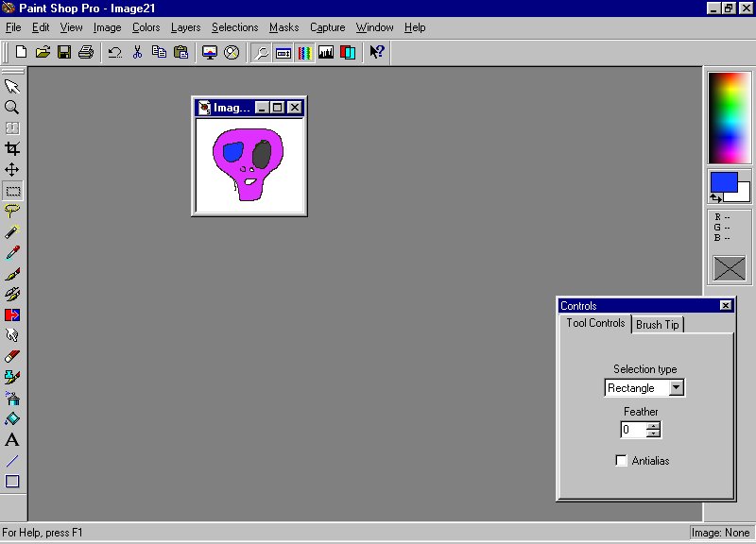Open the View menu
Image resolution: width=756 pixels, height=544 pixels.
pos(71,27)
